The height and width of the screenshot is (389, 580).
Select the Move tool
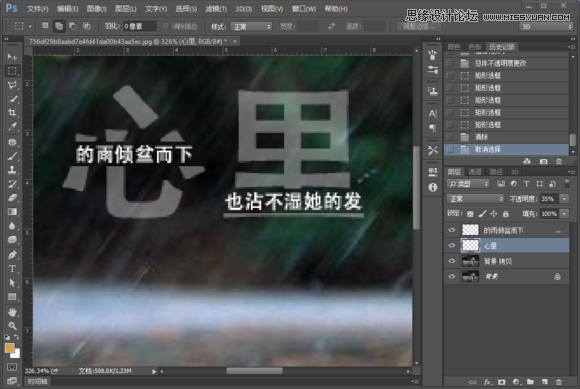pos(12,57)
